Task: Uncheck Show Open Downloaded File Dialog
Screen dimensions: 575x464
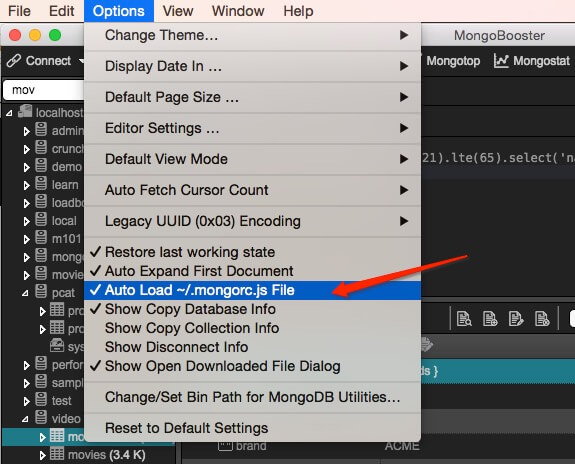Action: pyautogui.click(x=252, y=366)
